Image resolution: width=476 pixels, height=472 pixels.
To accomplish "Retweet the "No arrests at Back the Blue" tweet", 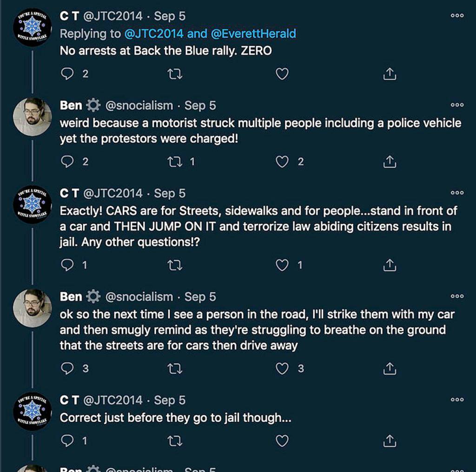I will click(174, 74).
